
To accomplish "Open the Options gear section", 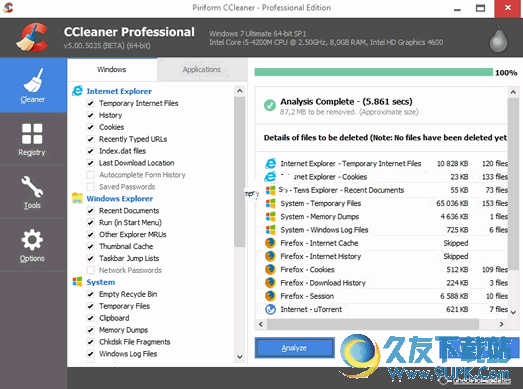I will pyautogui.click(x=32, y=245).
